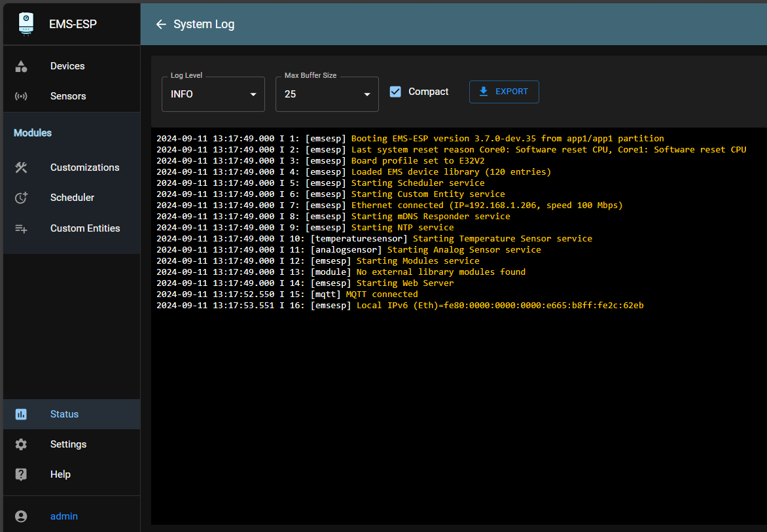
Task: Open the Max Buffer Size dropdown
Action: coord(327,94)
